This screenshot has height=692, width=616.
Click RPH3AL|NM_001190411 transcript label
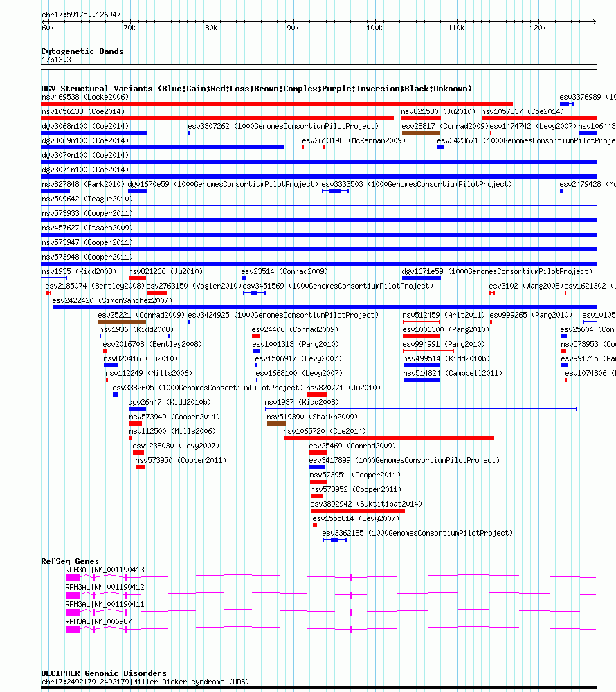coord(105,605)
